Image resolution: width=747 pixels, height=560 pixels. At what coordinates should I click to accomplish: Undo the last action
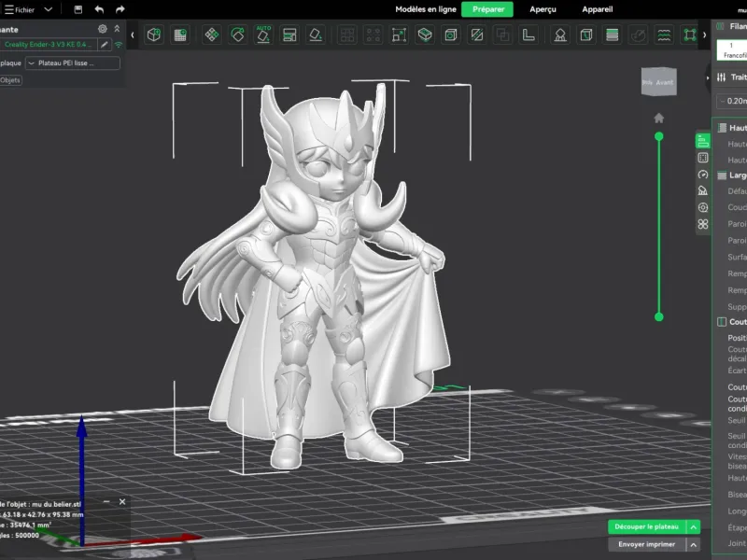[99, 9]
